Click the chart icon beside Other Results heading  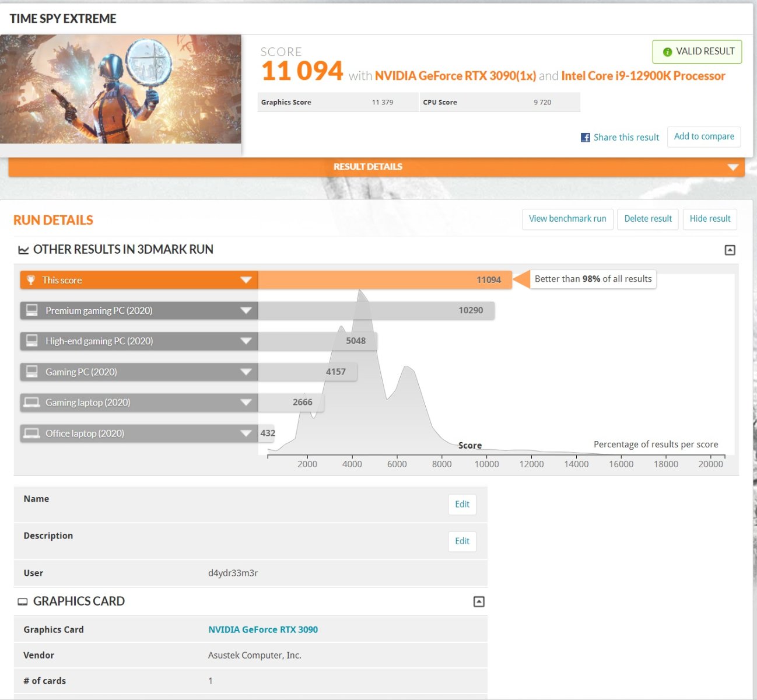tap(23, 250)
